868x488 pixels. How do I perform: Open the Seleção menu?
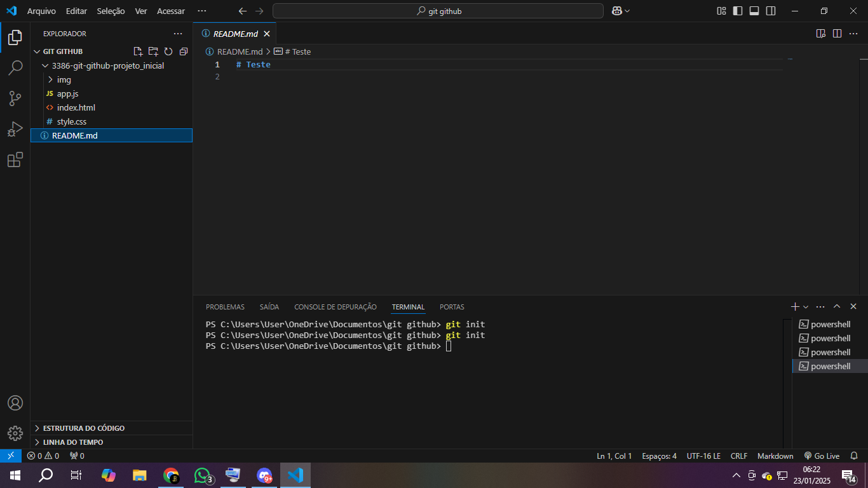111,11
